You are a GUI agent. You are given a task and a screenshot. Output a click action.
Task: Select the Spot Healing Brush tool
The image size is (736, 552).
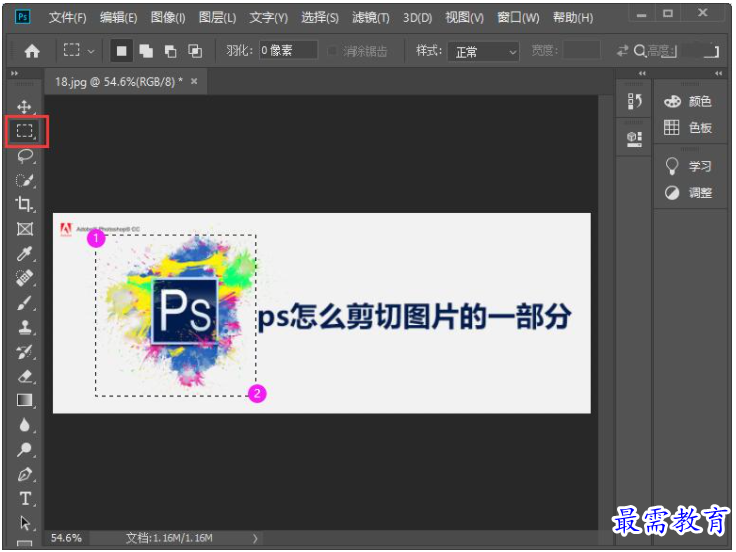click(x=25, y=278)
